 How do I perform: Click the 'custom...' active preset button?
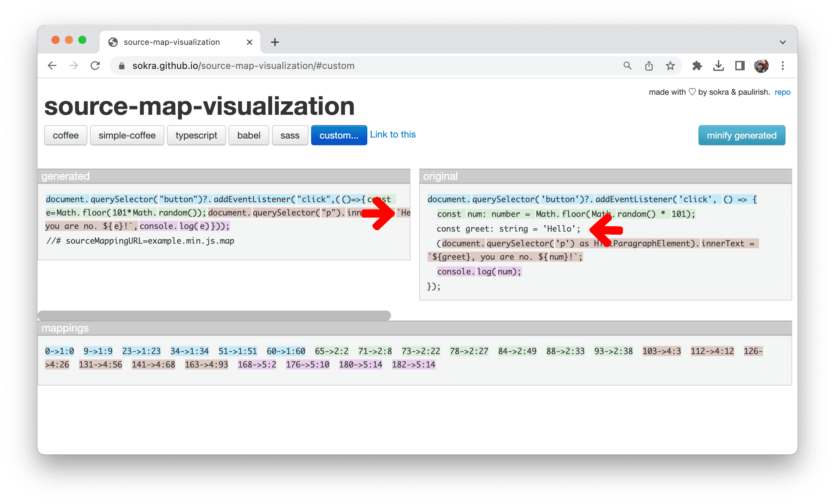(x=337, y=136)
